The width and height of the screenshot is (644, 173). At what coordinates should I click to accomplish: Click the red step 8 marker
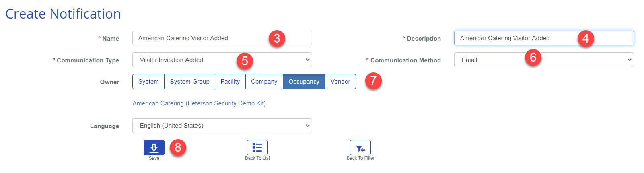point(178,148)
